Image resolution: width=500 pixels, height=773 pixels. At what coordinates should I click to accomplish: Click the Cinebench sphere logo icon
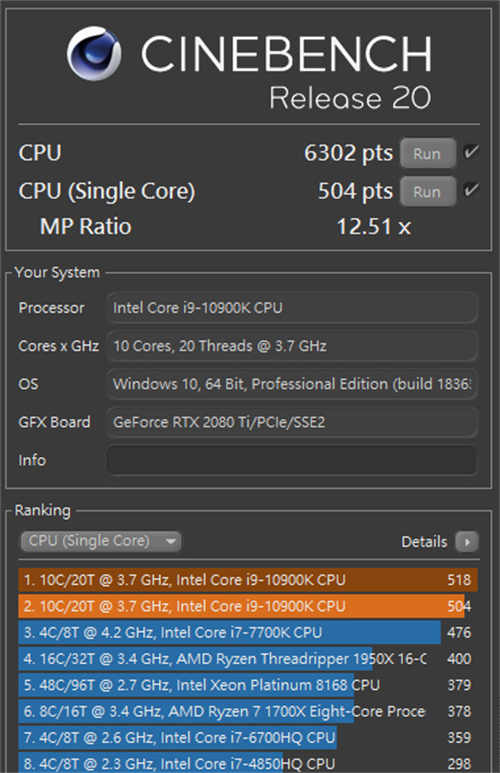tap(94, 53)
